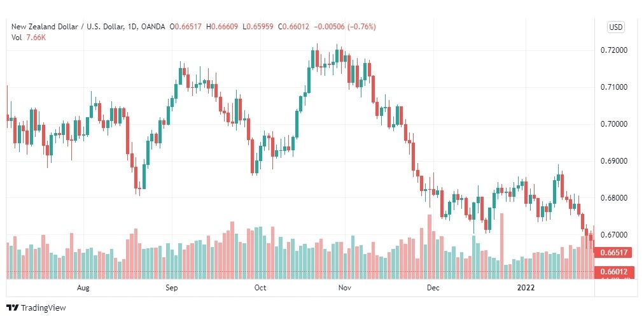Click the closing price value C0.66012
The width and height of the screenshot is (644, 319).
click(x=294, y=27)
